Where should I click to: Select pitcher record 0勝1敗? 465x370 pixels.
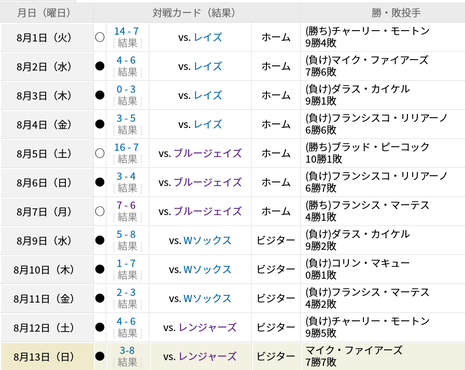[321, 275]
